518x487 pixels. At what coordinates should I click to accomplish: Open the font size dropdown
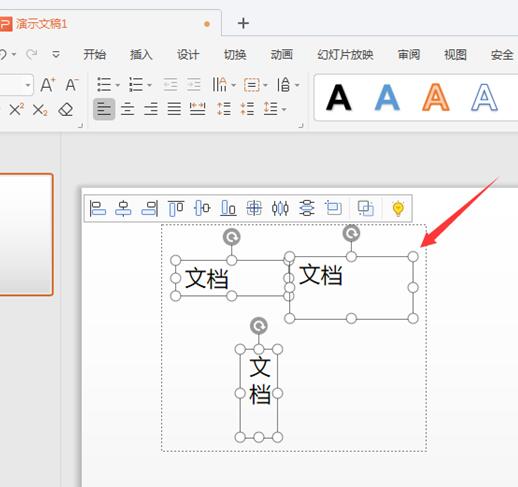point(28,85)
